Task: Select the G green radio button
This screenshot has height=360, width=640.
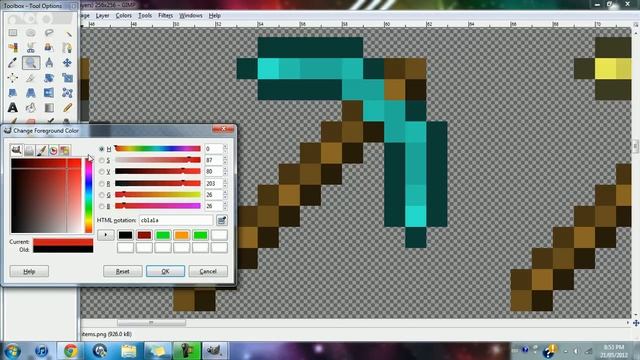Action: tap(102, 195)
